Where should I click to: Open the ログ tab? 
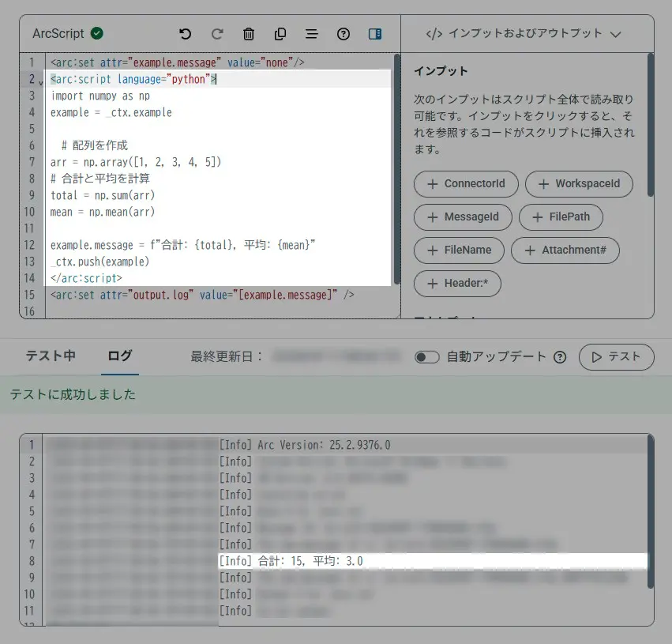click(x=119, y=356)
